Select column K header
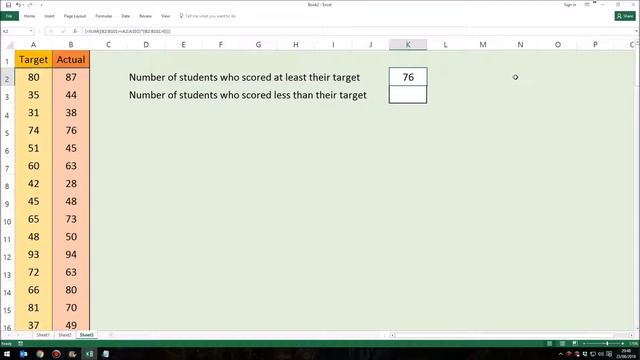Screen dimensions: 640x360 click(408, 44)
